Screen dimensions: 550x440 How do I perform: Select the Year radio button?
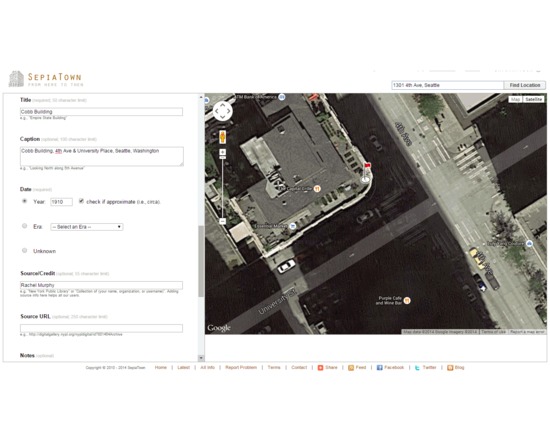(x=25, y=201)
